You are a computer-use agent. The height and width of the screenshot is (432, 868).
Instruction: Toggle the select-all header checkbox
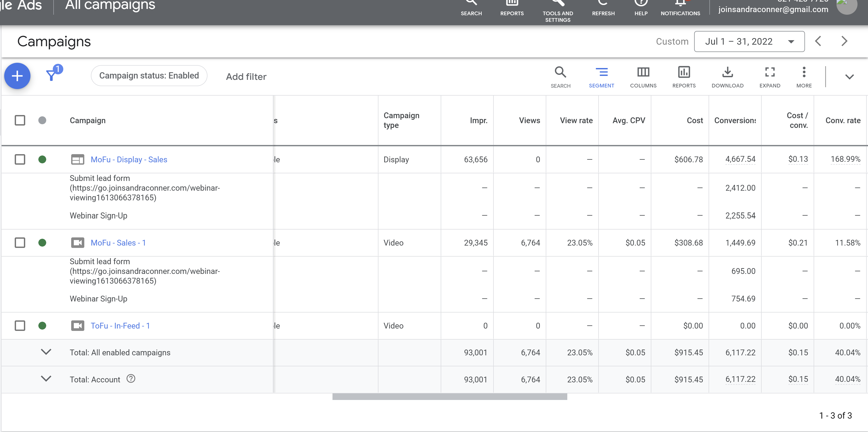pyautogui.click(x=20, y=120)
